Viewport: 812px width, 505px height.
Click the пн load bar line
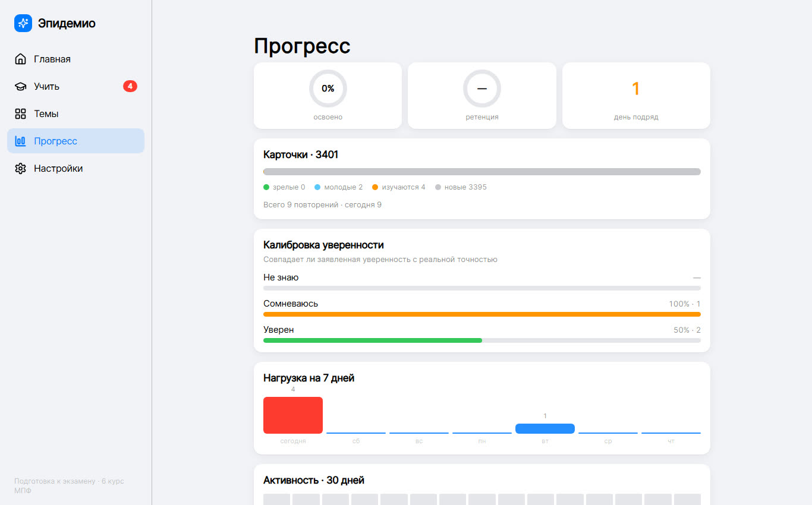(x=482, y=433)
